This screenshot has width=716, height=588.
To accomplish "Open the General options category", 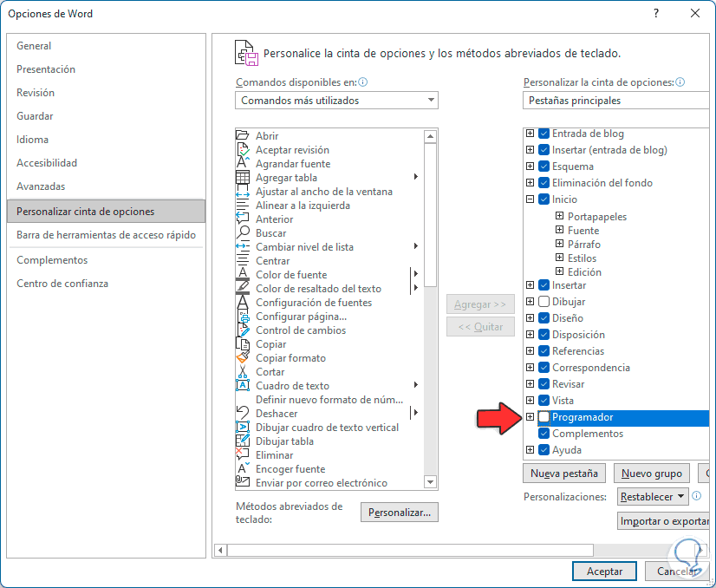I will pos(107,46).
